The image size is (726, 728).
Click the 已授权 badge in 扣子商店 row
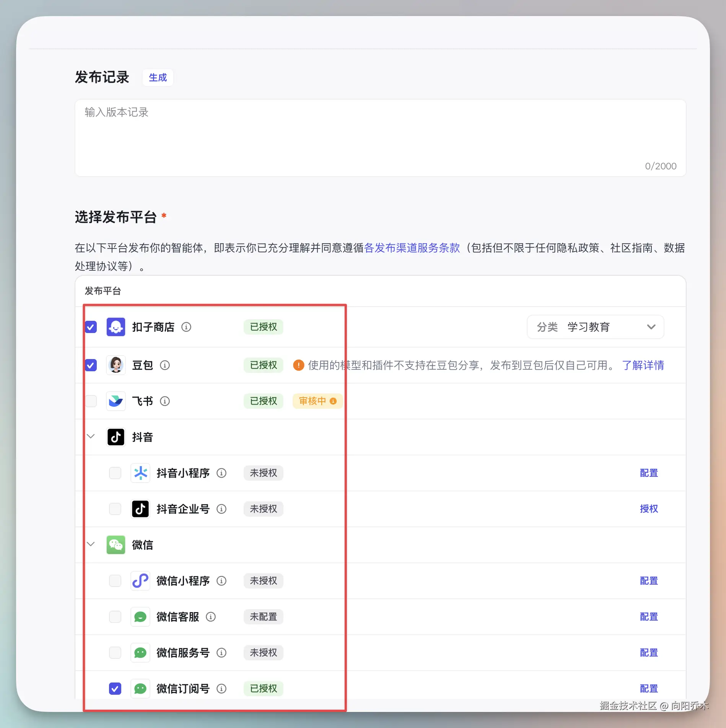[x=264, y=327]
